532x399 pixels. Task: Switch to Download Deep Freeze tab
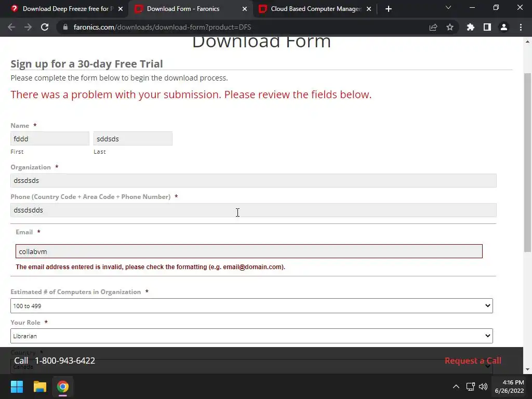tap(64, 9)
